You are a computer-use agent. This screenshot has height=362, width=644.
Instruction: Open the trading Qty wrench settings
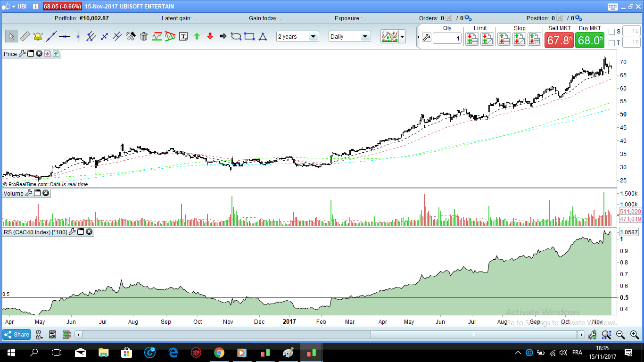tap(427, 38)
